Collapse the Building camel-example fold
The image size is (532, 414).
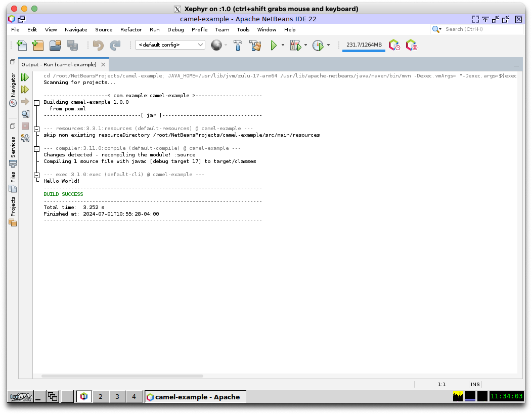[x=37, y=103]
